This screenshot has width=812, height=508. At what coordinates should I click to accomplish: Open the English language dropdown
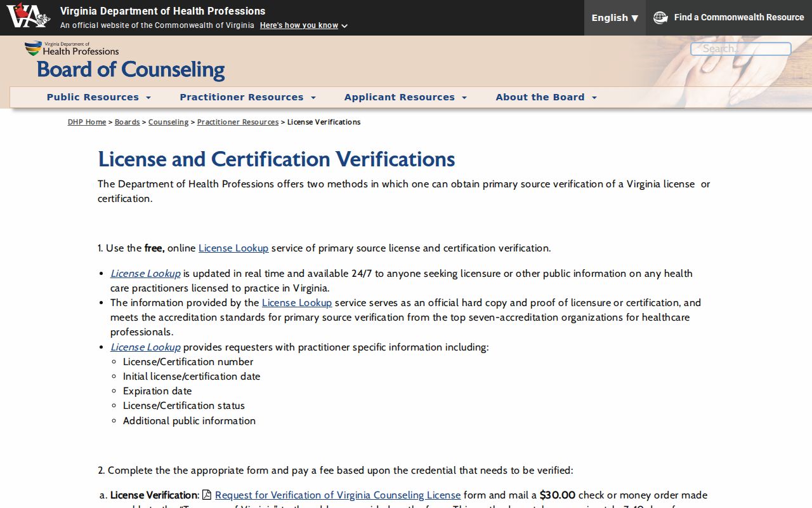615,18
